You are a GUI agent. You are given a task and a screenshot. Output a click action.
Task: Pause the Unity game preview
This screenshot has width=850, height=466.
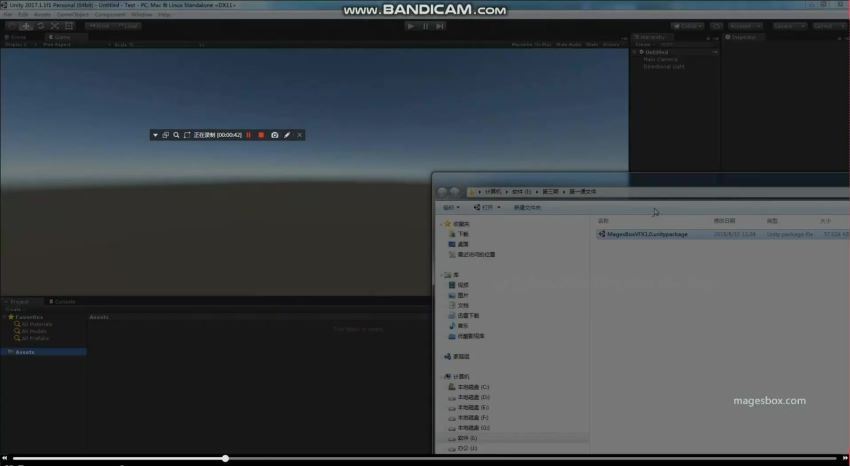426,26
